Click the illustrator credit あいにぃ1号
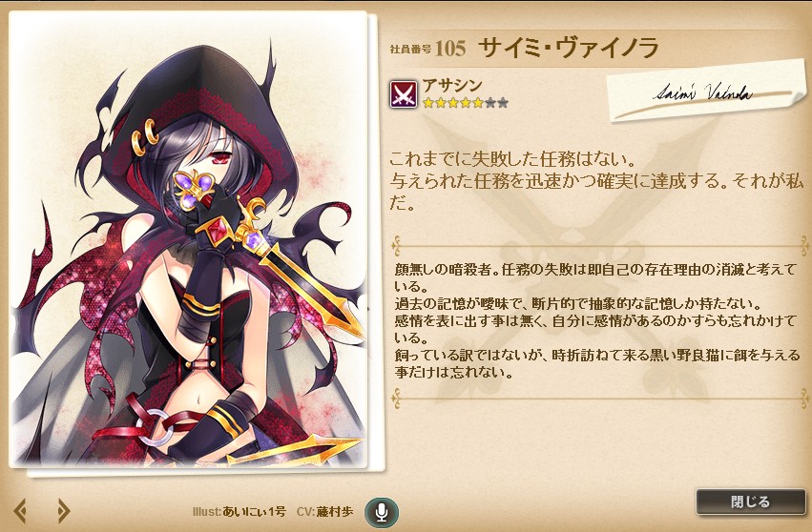The height and width of the screenshot is (532, 812). coord(254,512)
